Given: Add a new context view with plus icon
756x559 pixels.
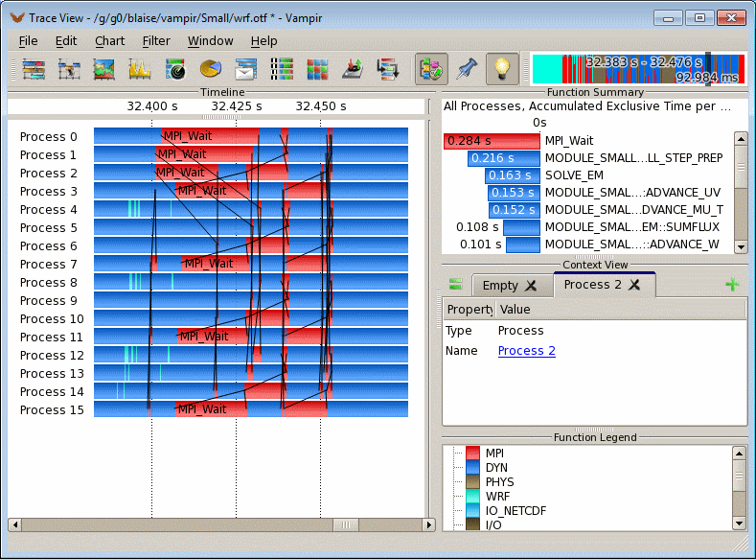Looking at the screenshot, I should pyautogui.click(x=732, y=284).
